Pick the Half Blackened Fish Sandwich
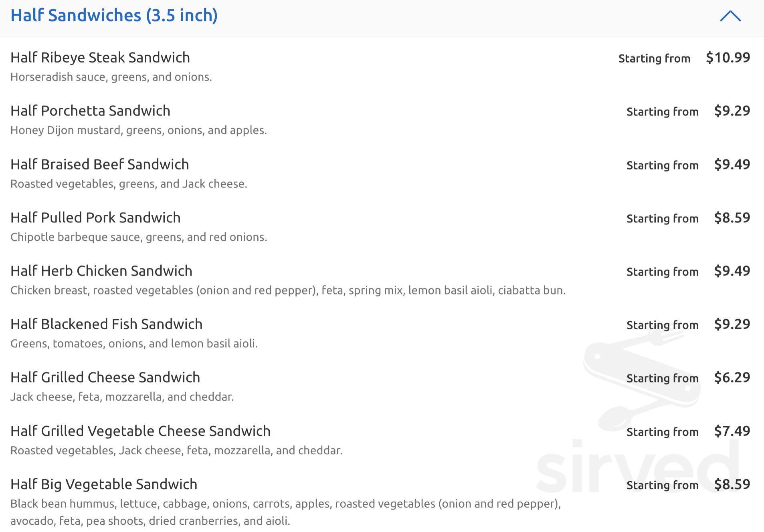The image size is (764, 532). (x=106, y=324)
